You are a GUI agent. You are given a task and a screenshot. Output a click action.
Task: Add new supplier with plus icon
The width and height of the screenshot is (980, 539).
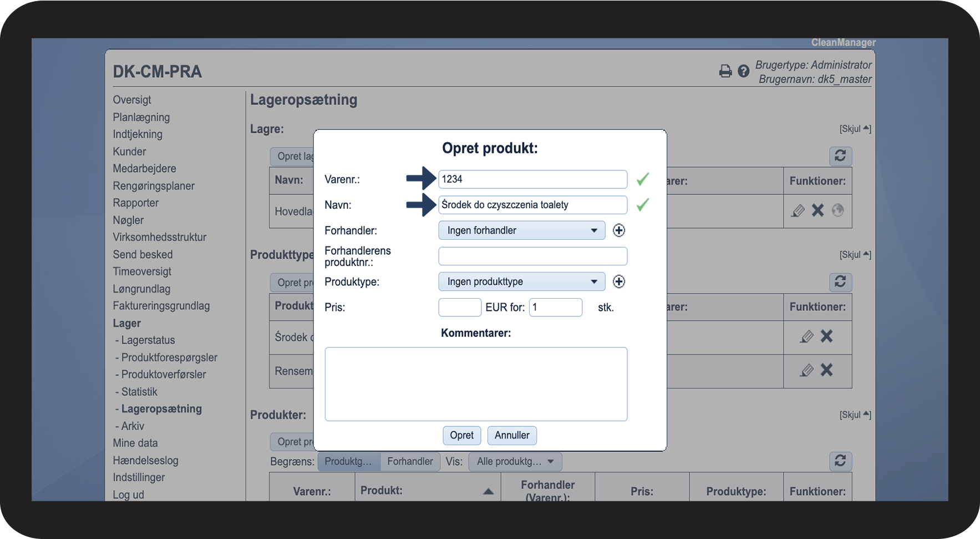pos(619,230)
